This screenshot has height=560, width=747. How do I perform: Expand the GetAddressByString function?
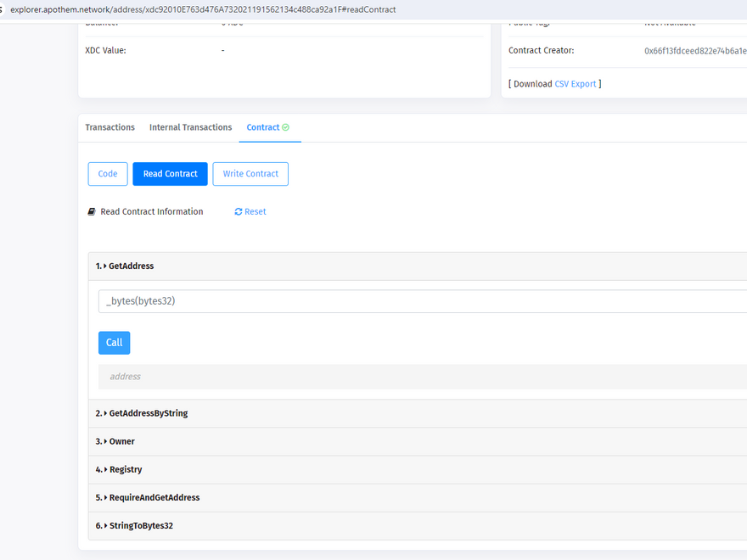148,413
